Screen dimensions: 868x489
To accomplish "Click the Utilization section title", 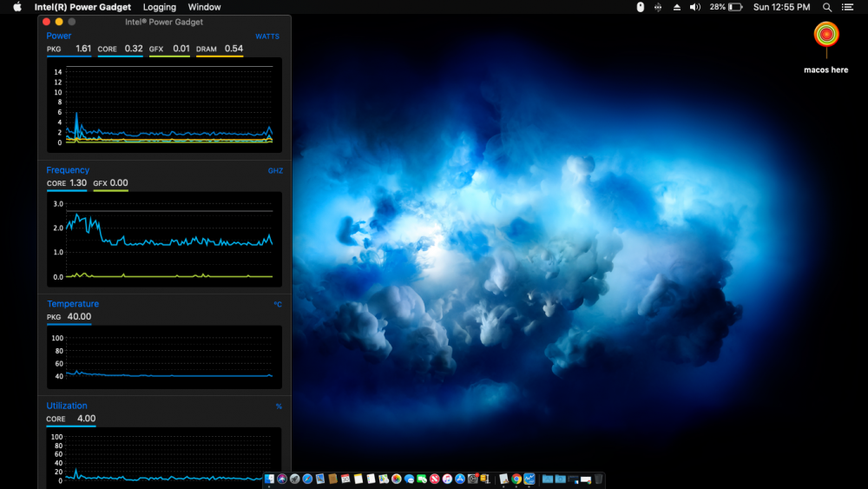I will click(67, 406).
